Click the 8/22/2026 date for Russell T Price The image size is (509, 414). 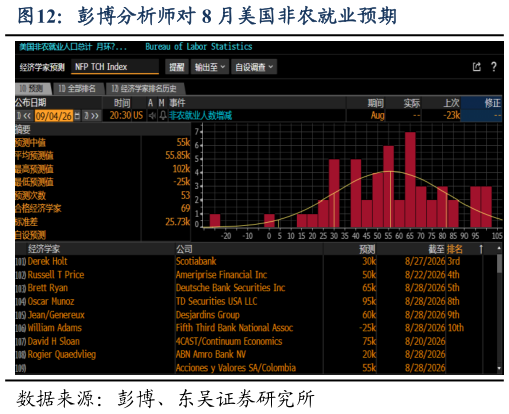point(425,275)
